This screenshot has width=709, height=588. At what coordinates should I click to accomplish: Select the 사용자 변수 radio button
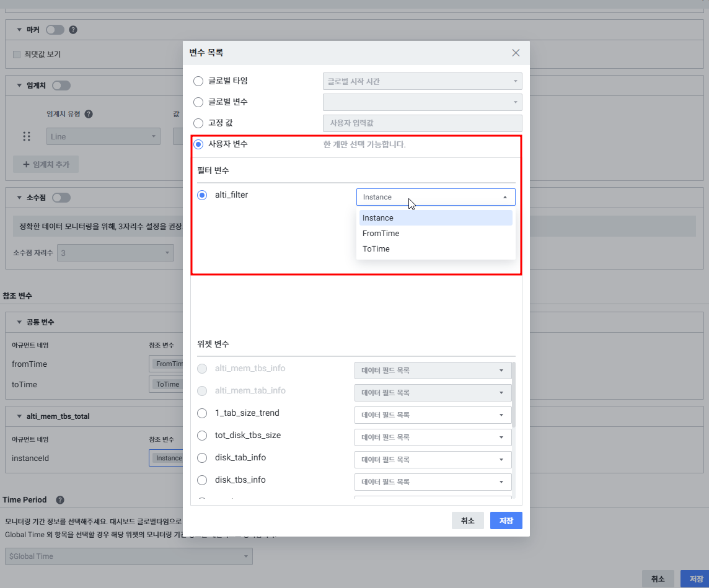[x=198, y=144]
